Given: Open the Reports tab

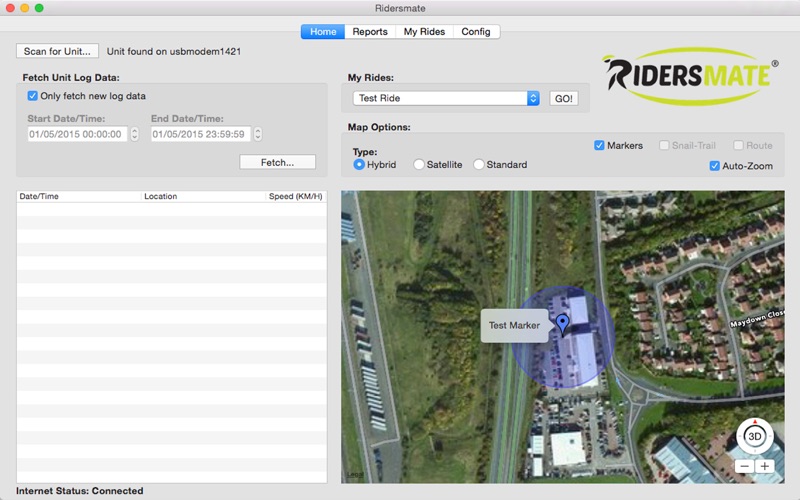Looking at the screenshot, I should click(x=370, y=32).
